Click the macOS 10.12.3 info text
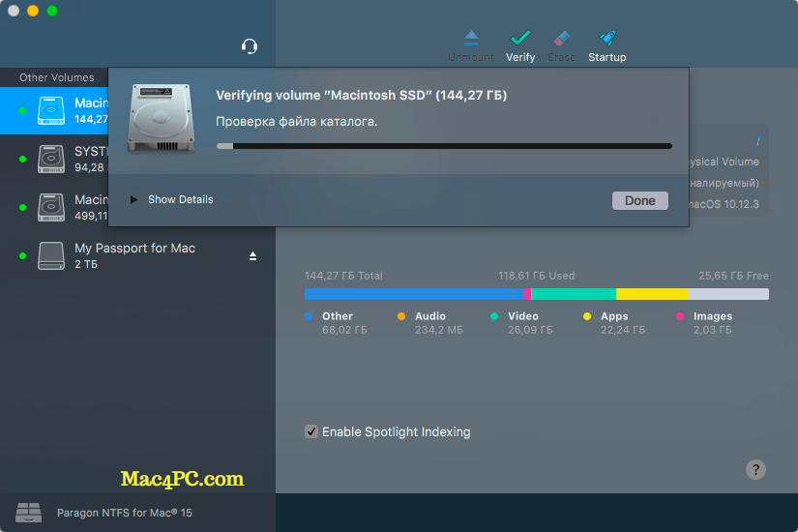The image size is (798, 532). tap(724, 204)
